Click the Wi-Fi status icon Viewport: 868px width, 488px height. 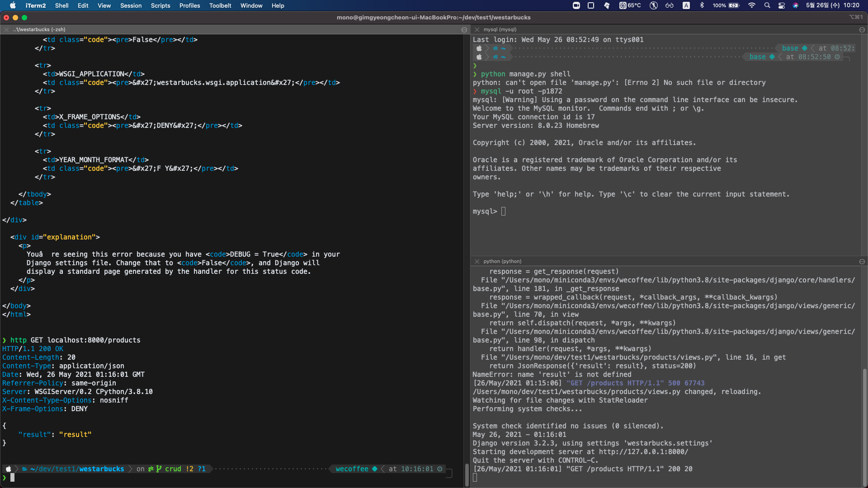pos(752,5)
